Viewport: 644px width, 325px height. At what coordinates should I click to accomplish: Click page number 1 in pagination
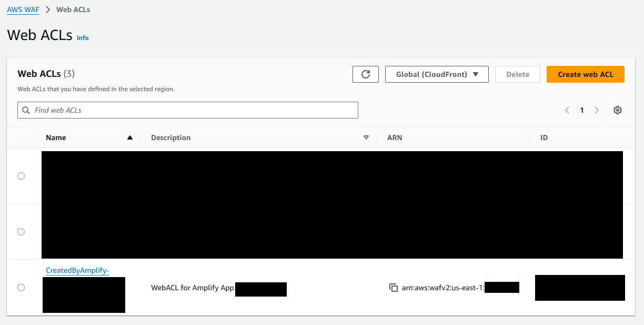(x=582, y=110)
